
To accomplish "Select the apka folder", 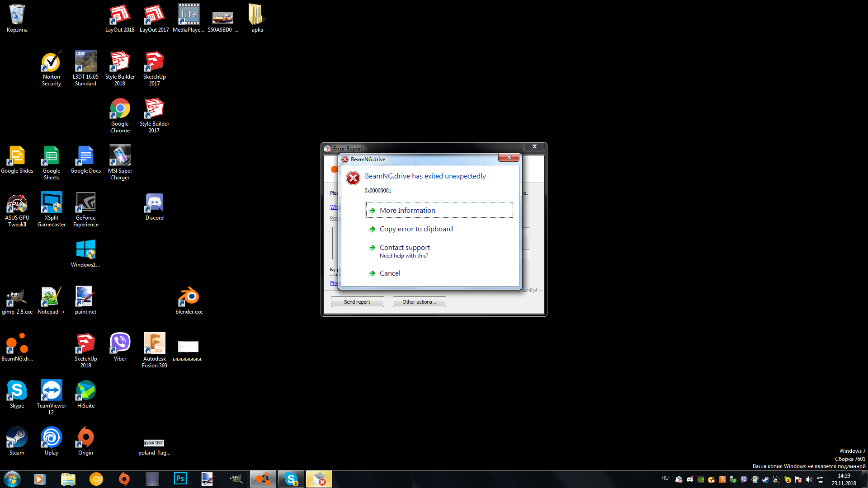I will pyautogui.click(x=257, y=19).
